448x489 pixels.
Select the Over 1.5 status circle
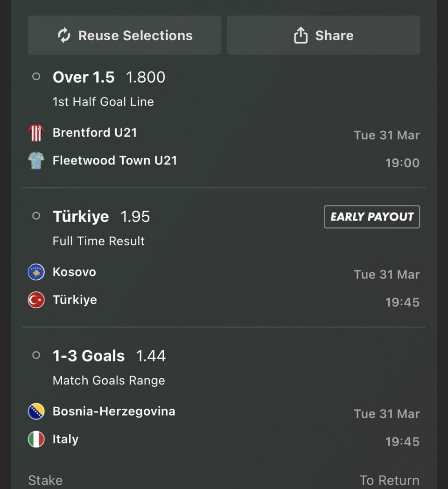click(x=36, y=77)
